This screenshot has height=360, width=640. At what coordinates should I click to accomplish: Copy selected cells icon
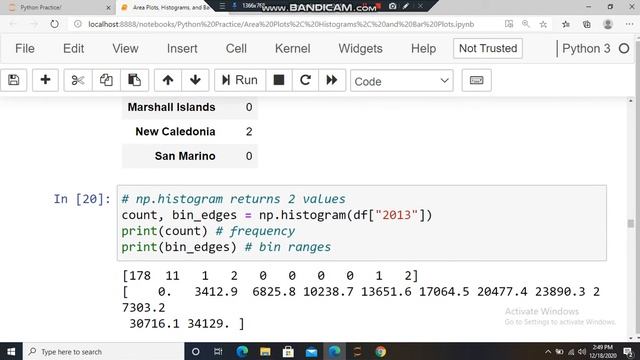click(x=106, y=80)
